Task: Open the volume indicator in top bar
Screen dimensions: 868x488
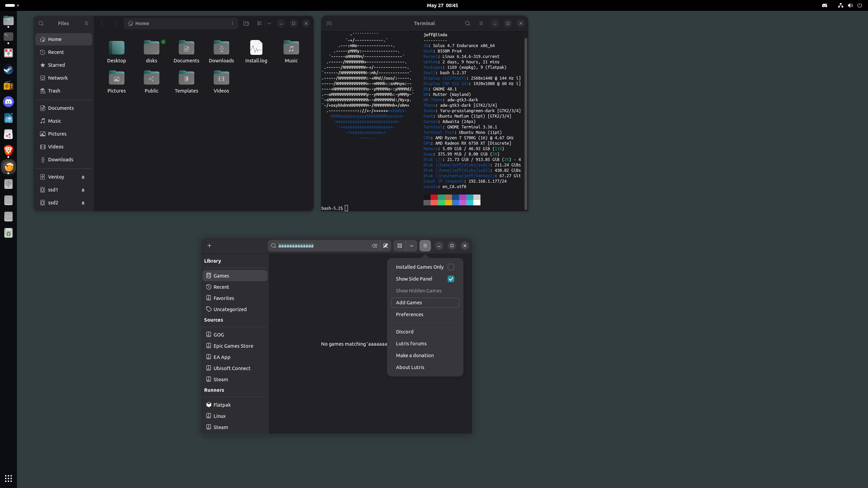Action: tap(850, 5)
